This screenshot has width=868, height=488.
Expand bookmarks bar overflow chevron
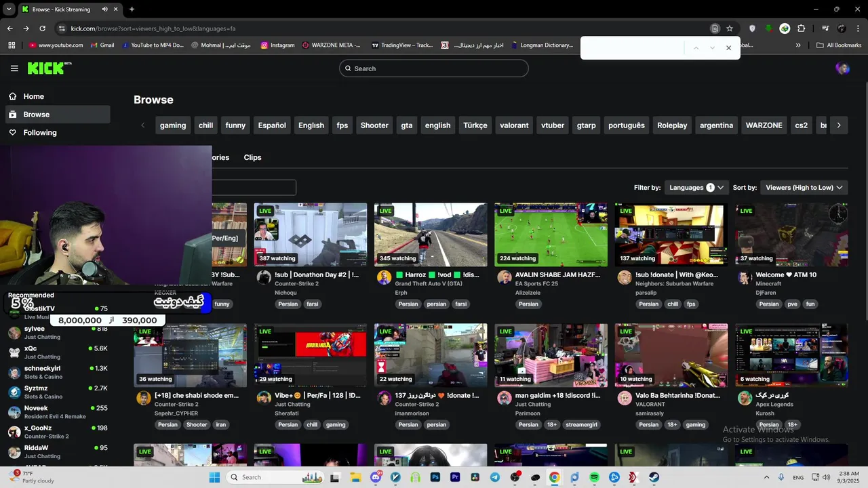pos(798,45)
